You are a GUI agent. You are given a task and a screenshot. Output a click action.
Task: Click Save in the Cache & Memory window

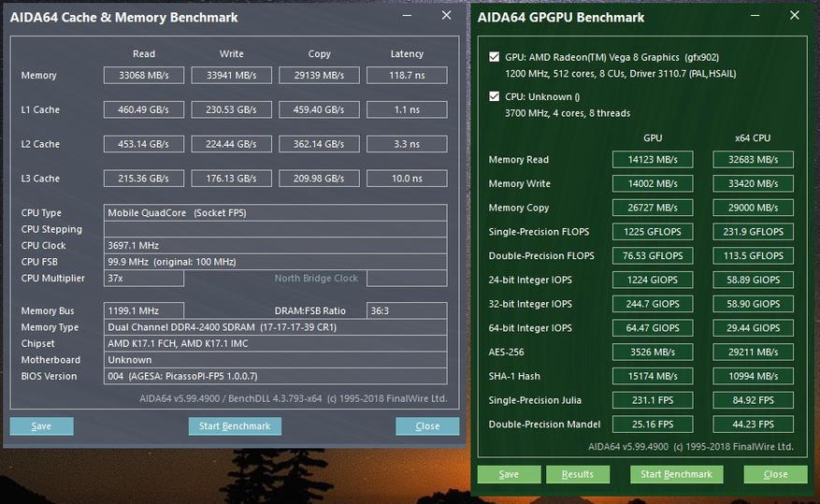41,425
